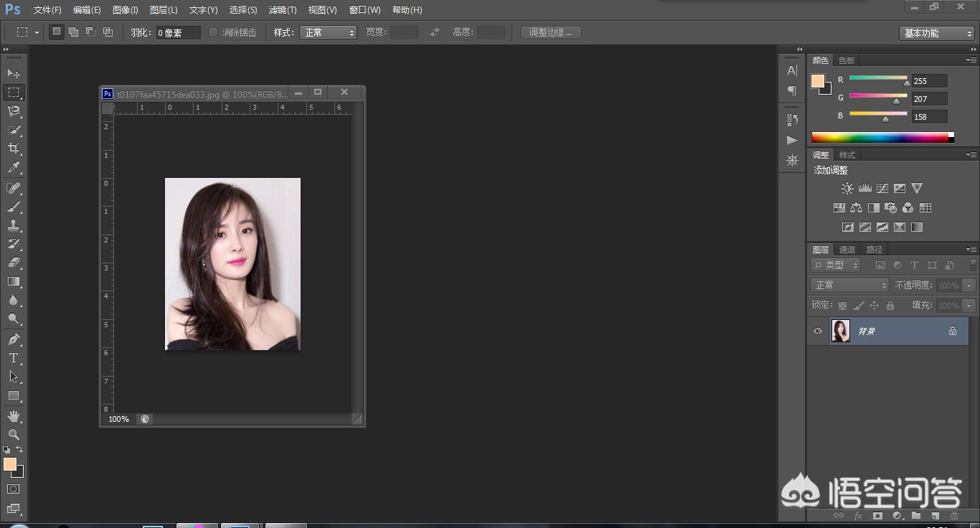Open the 滤镜(T) menu
Image resolution: width=980 pixels, height=528 pixels.
pos(282,10)
